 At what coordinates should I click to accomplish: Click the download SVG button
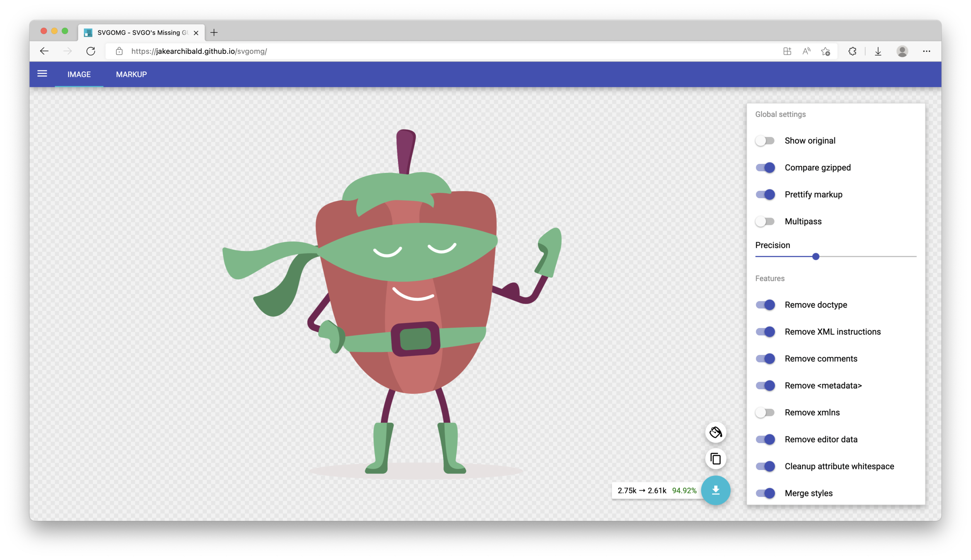tap(715, 490)
